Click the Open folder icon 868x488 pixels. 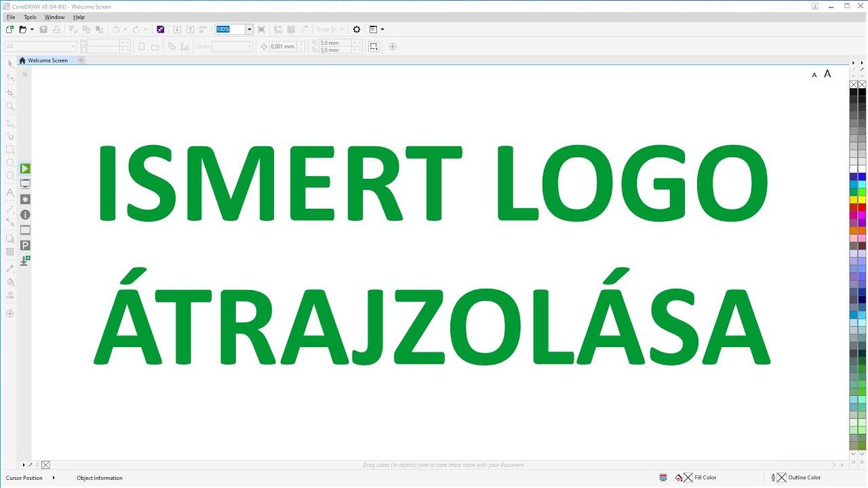pos(22,30)
